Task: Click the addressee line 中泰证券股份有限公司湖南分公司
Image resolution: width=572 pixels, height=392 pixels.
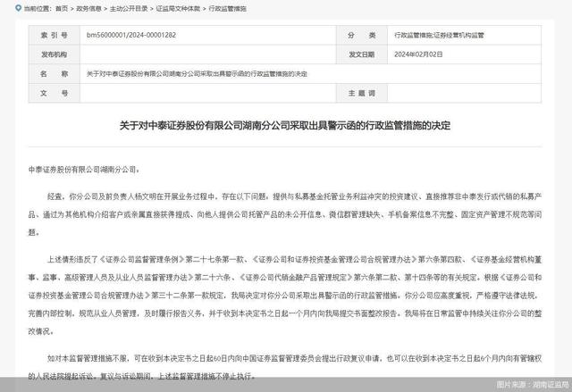Action: point(84,170)
